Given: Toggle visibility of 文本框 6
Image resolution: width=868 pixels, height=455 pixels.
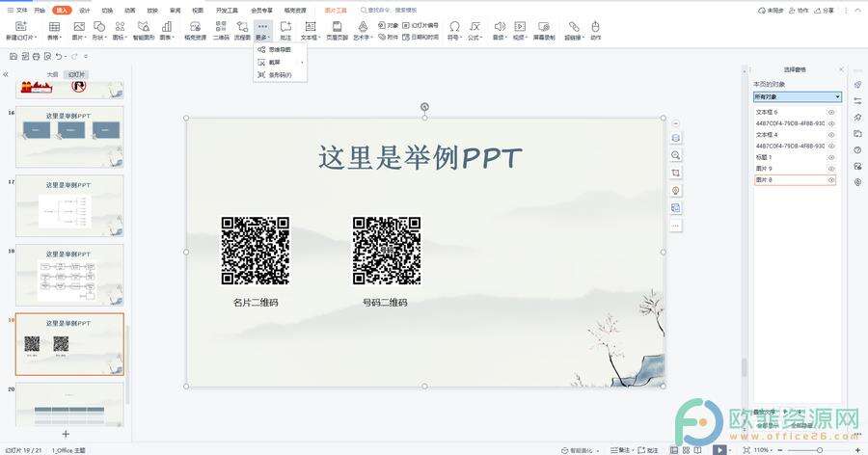Looking at the screenshot, I should click(831, 113).
